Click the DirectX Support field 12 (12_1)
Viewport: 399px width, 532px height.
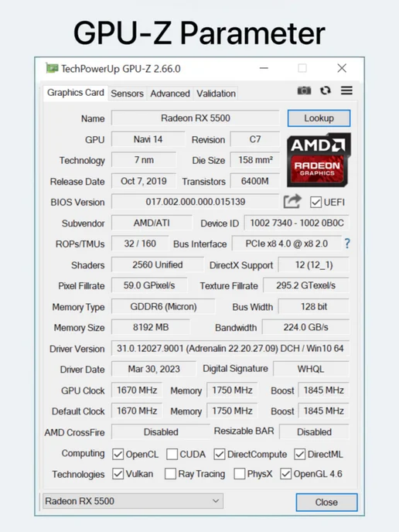tap(314, 264)
